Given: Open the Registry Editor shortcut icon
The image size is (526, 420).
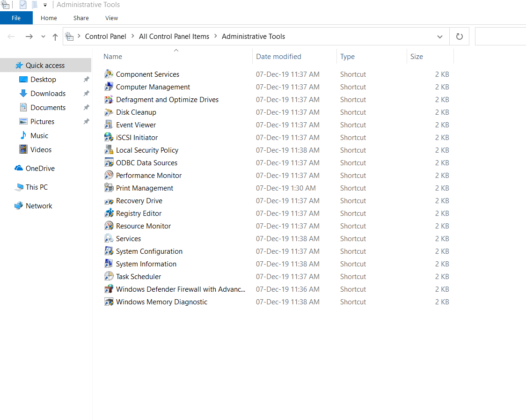Looking at the screenshot, I should pyautogui.click(x=109, y=213).
